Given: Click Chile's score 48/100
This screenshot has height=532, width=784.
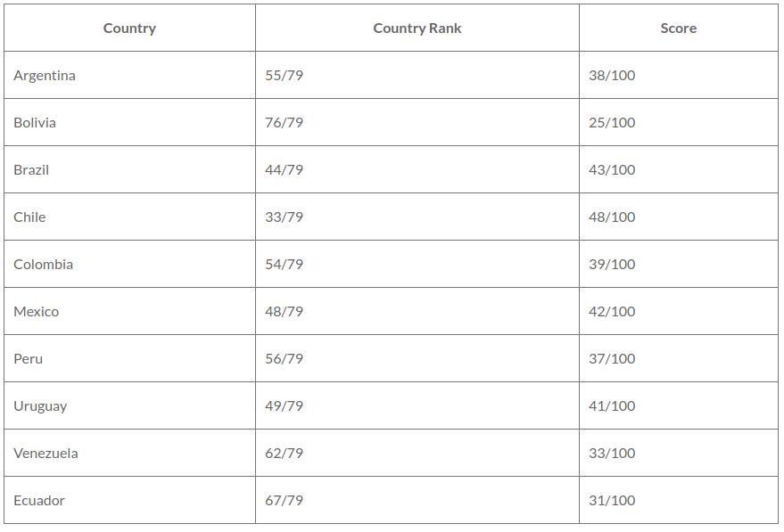Looking at the screenshot, I should click(612, 217).
